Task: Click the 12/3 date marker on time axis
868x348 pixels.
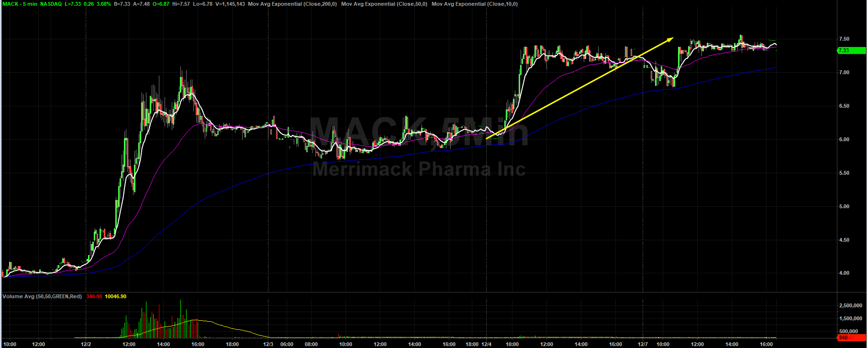Action: tap(268, 344)
